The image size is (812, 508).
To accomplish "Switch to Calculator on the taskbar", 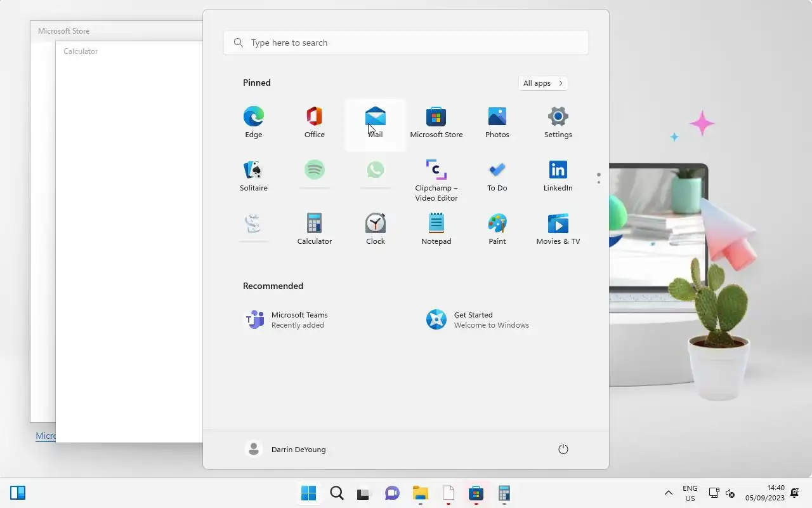I will pyautogui.click(x=504, y=493).
